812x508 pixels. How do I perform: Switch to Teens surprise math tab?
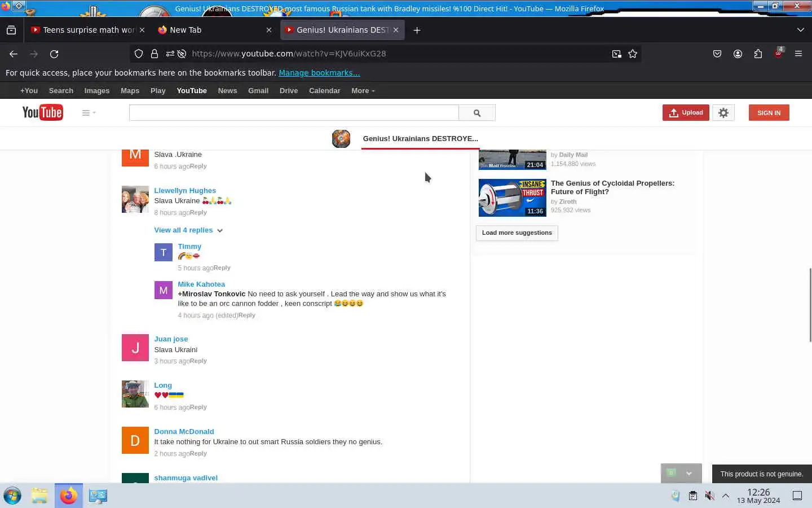[x=89, y=30]
